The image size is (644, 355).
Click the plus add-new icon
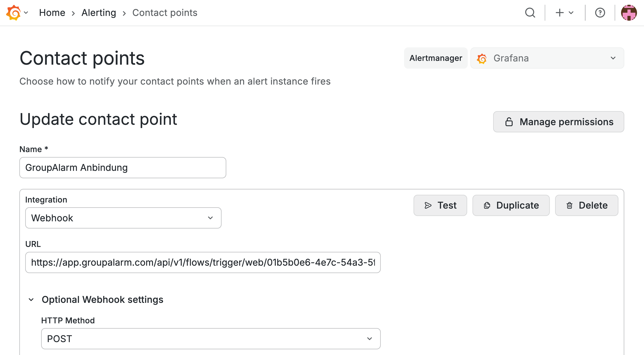click(559, 13)
